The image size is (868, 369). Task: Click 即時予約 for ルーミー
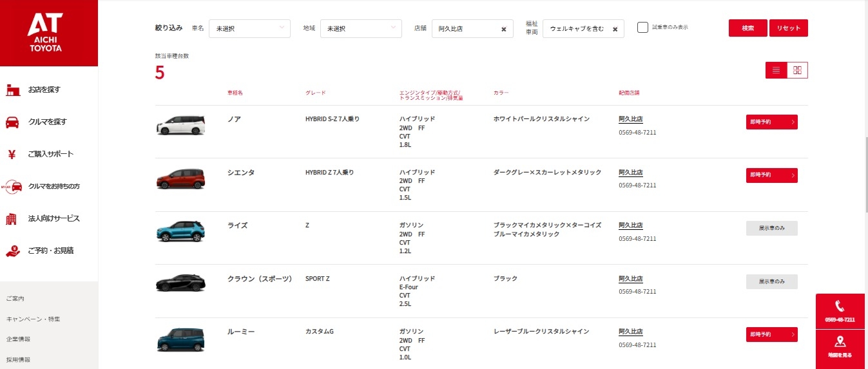[772, 334]
